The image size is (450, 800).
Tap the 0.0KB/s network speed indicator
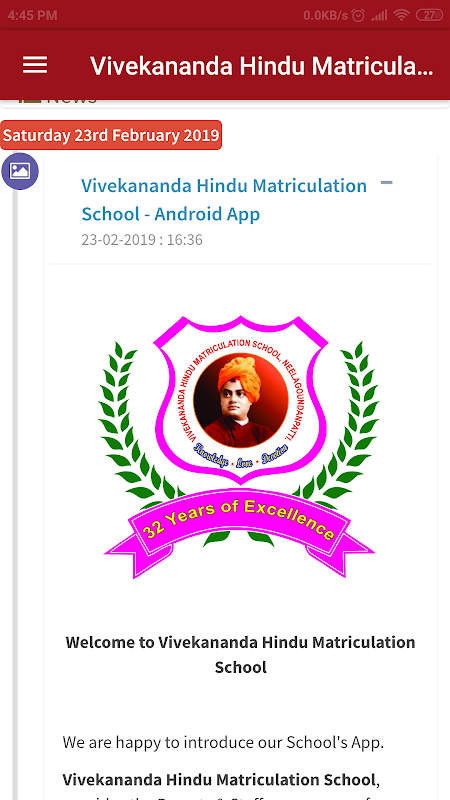(x=326, y=15)
